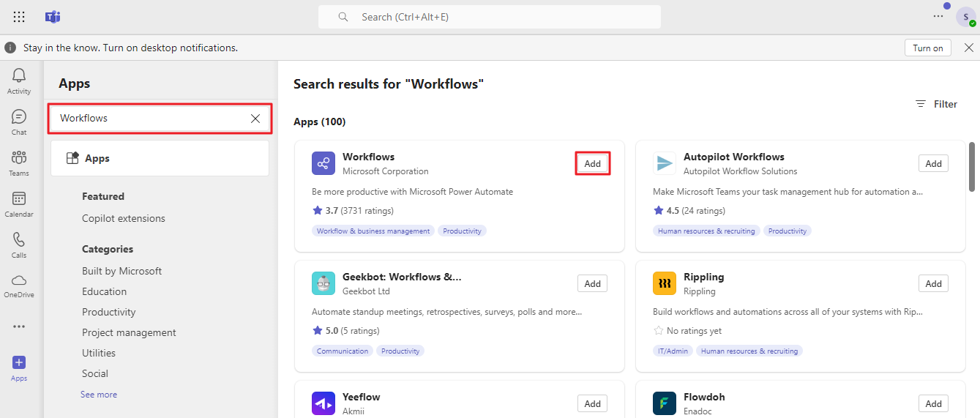Screen dimensions: 980x418
Task: Click the top Search box
Action: point(490,17)
